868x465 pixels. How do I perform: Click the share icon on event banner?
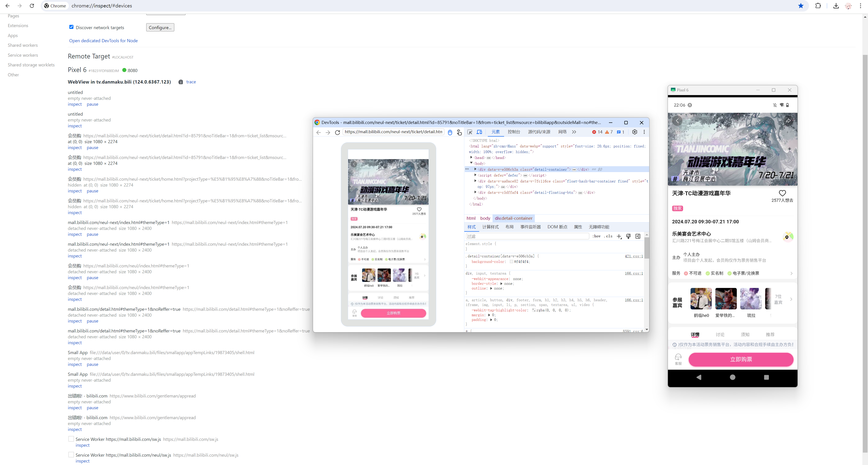tap(788, 121)
